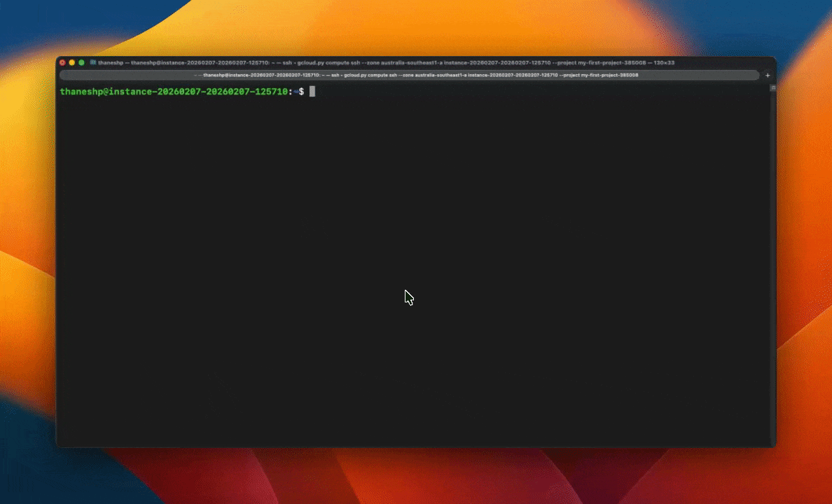
Task: Open a new Terminal tab with the plus icon
Action: coord(767,75)
